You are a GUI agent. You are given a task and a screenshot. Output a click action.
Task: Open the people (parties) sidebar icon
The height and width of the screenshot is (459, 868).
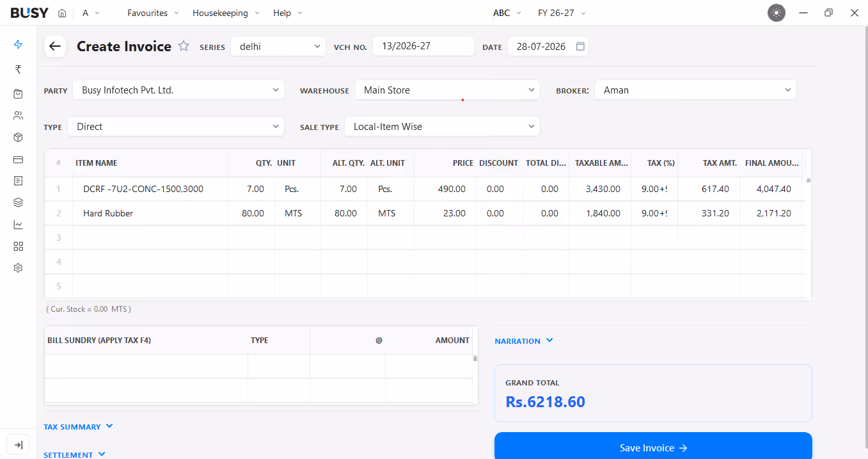[x=18, y=116]
